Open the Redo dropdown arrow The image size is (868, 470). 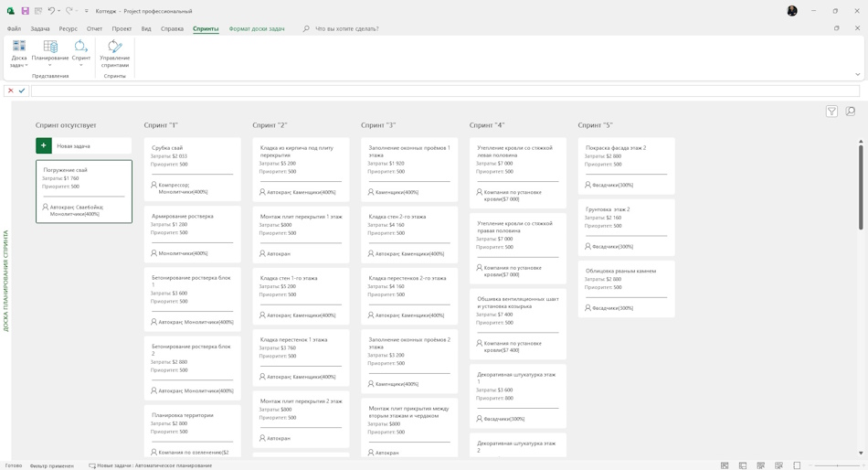tap(77, 11)
